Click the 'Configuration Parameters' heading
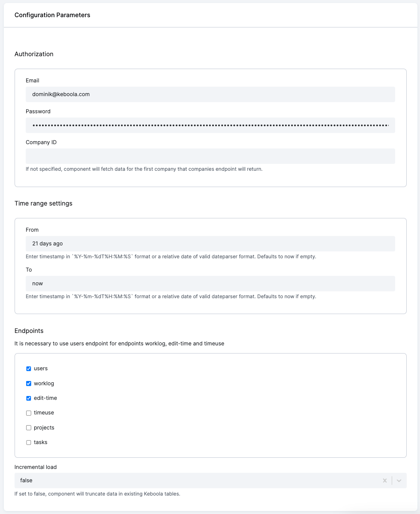The width and height of the screenshot is (420, 514). (52, 15)
